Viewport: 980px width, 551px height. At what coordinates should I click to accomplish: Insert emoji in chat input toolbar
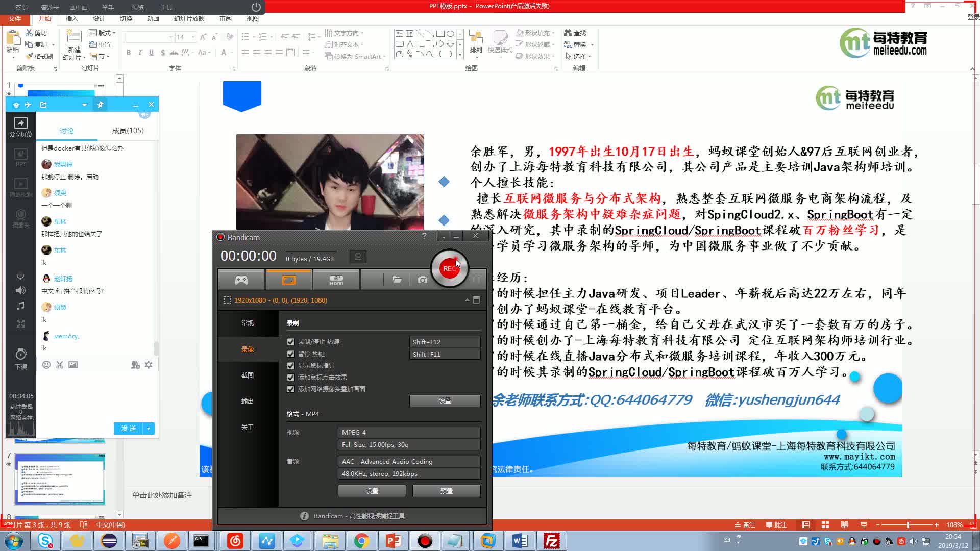(46, 365)
